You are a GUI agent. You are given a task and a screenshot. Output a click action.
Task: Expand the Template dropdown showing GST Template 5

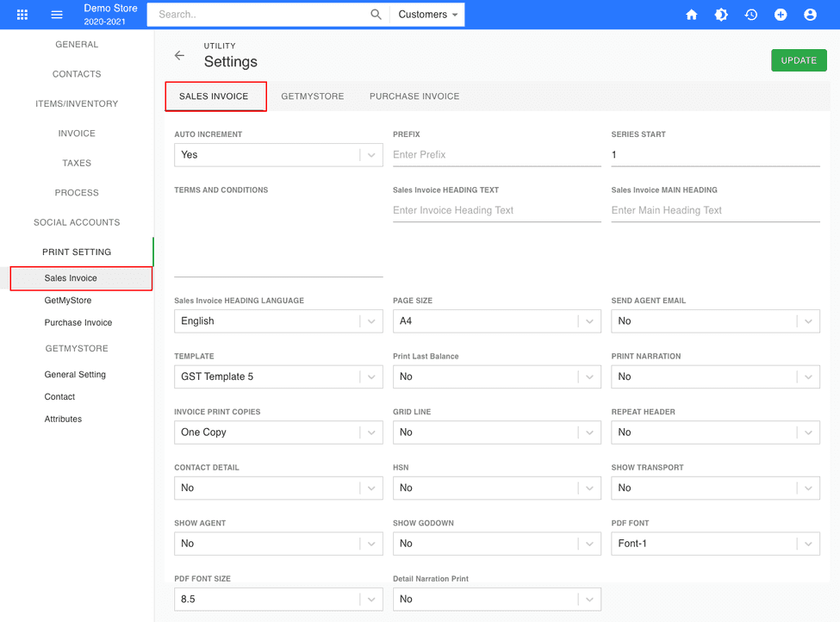point(278,376)
